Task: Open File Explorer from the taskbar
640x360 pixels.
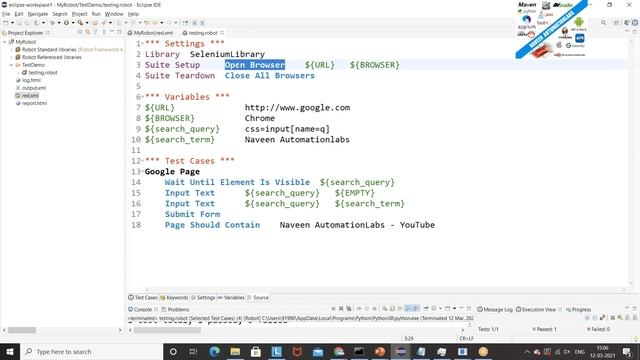Action: tap(235, 351)
